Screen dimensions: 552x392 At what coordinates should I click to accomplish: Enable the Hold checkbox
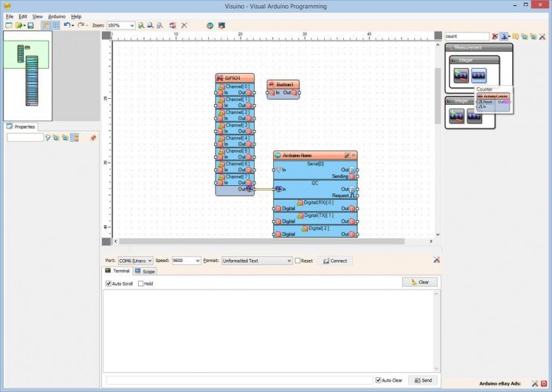point(141,283)
